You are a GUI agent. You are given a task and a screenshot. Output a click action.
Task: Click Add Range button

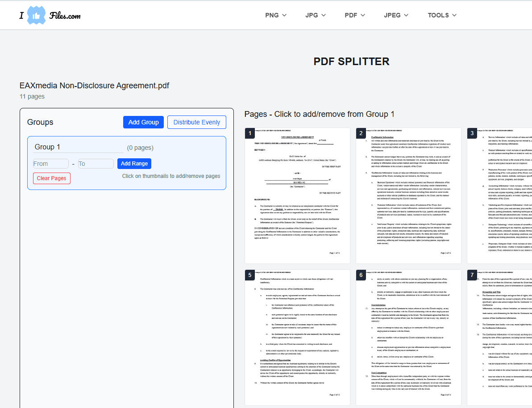pyautogui.click(x=134, y=164)
